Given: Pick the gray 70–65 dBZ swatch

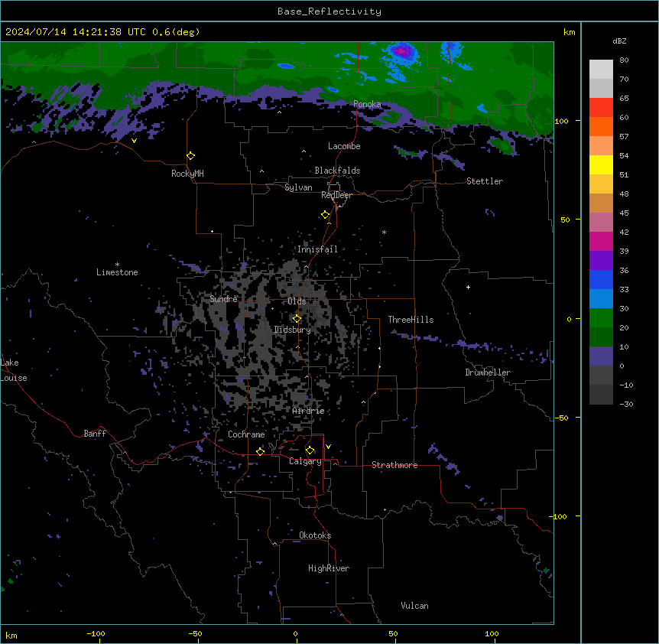Looking at the screenshot, I should [x=601, y=88].
